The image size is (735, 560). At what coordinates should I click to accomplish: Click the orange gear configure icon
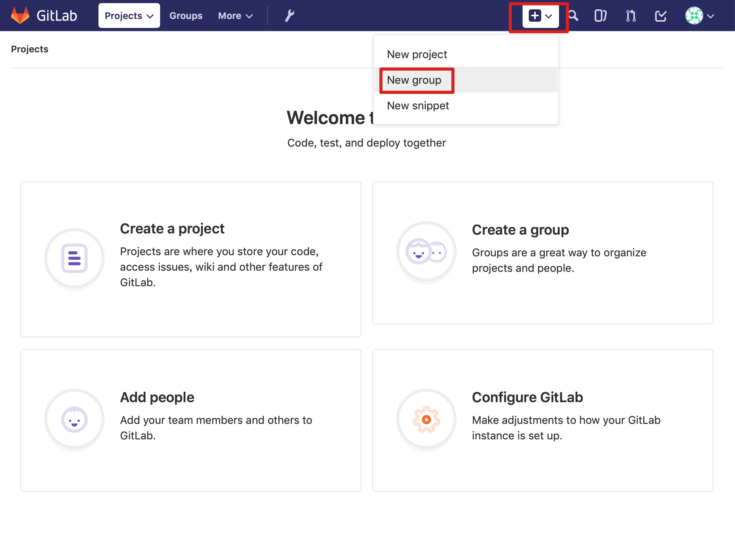[x=426, y=419]
